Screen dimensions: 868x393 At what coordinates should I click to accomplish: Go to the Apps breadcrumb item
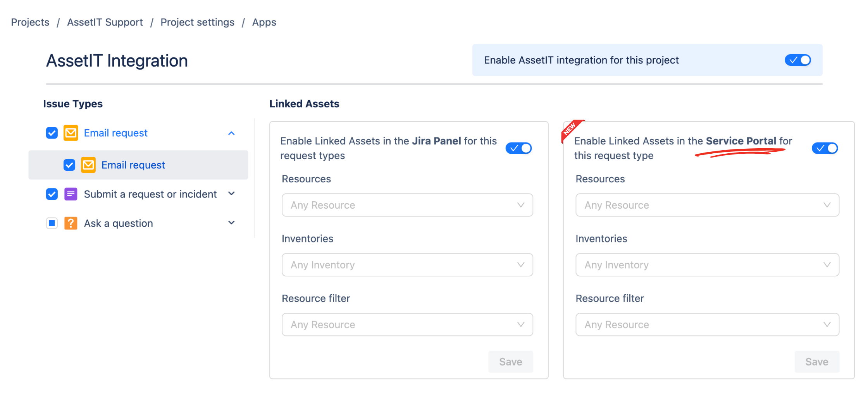[x=264, y=22]
